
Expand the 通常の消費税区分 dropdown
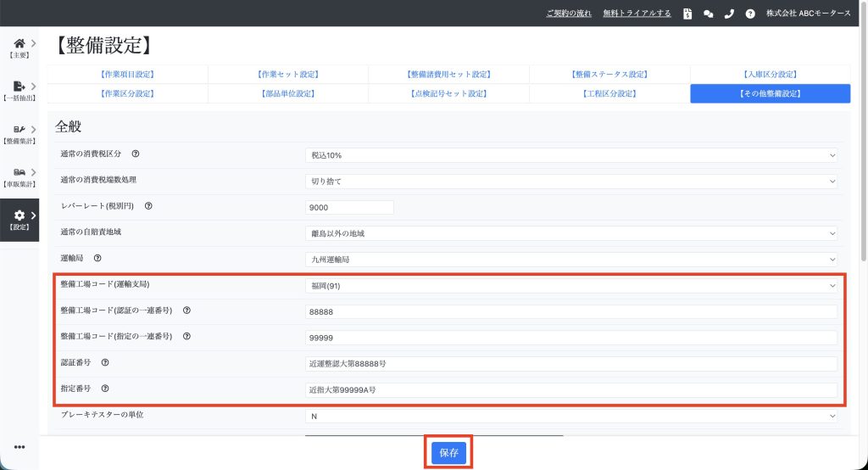[571, 155]
